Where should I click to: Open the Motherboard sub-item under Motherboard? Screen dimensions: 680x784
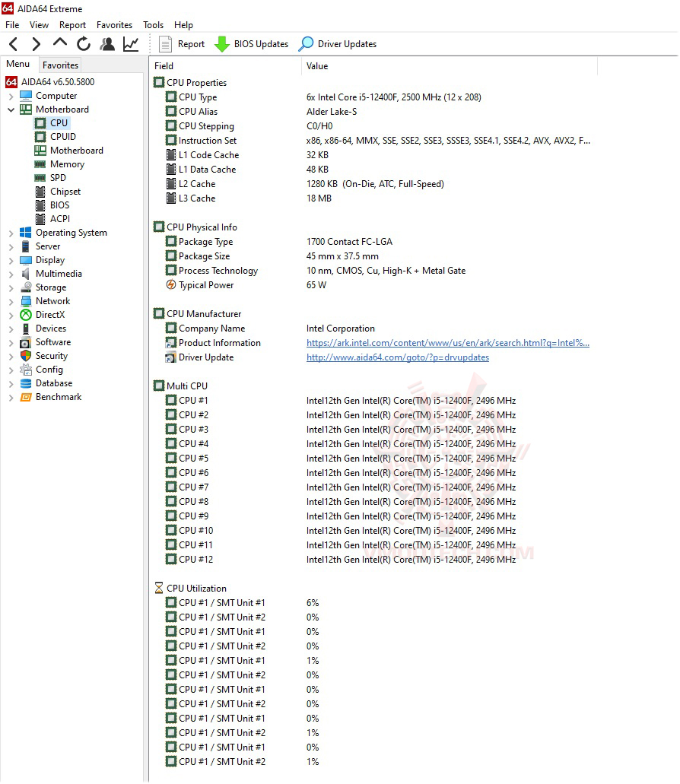[x=77, y=151]
